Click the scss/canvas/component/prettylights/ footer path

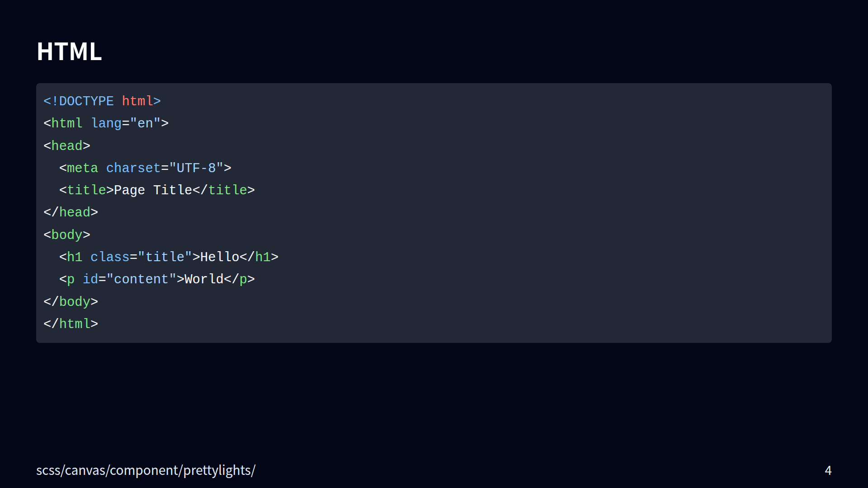(x=146, y=470)
